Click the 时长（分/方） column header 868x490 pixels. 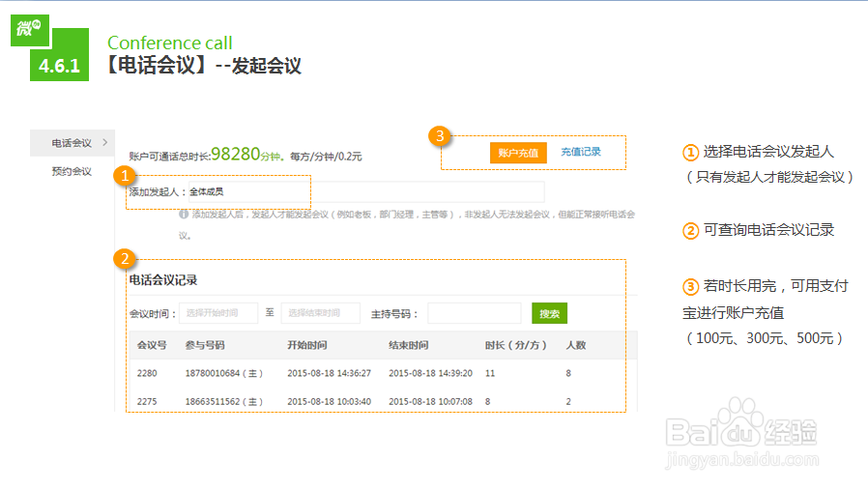[516, 345]
